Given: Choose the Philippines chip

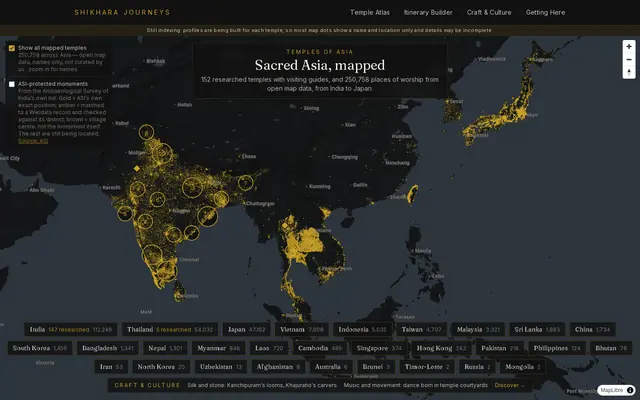Looking at the screenshot, I should [x=557, y=348].
